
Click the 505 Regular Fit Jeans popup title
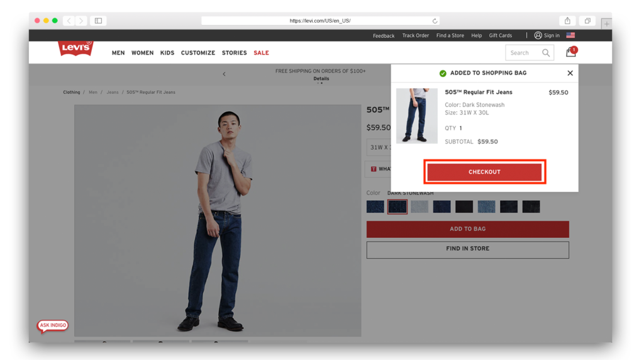point(479,92)
